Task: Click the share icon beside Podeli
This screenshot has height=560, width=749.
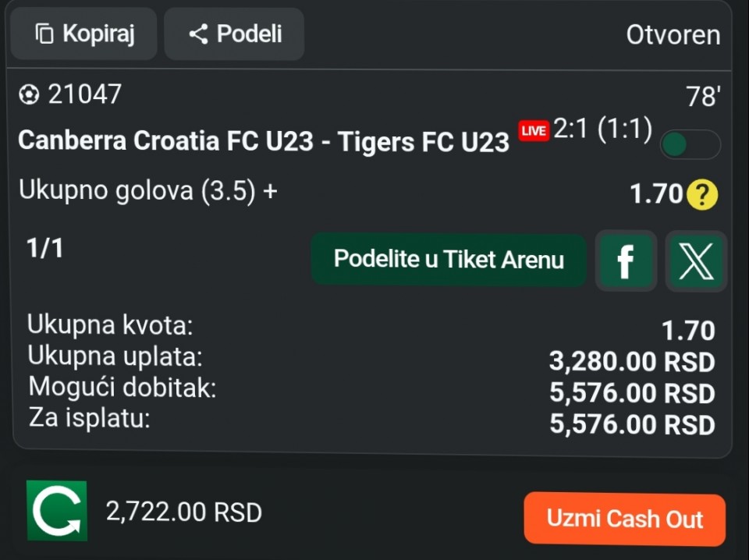Action: coord(198,34)
